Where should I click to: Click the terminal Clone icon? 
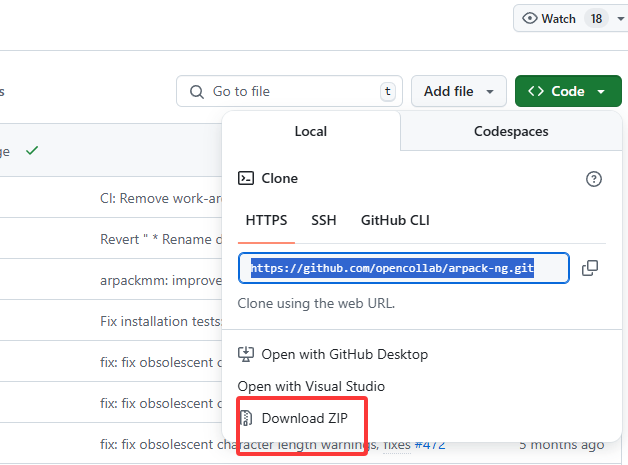coord(246,179)
